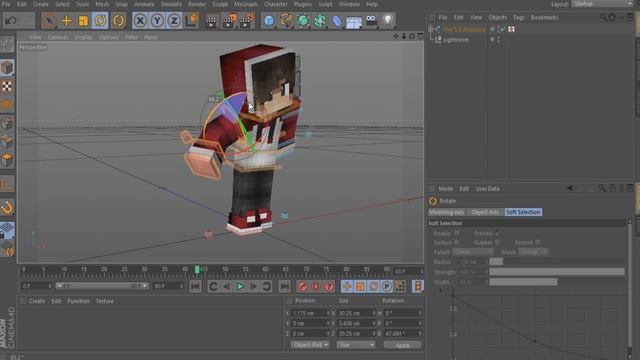Click the Record Active Objects red button
The height and width of the screenshot is (360, 640).
pyautogui.click(x=302, y=286)
